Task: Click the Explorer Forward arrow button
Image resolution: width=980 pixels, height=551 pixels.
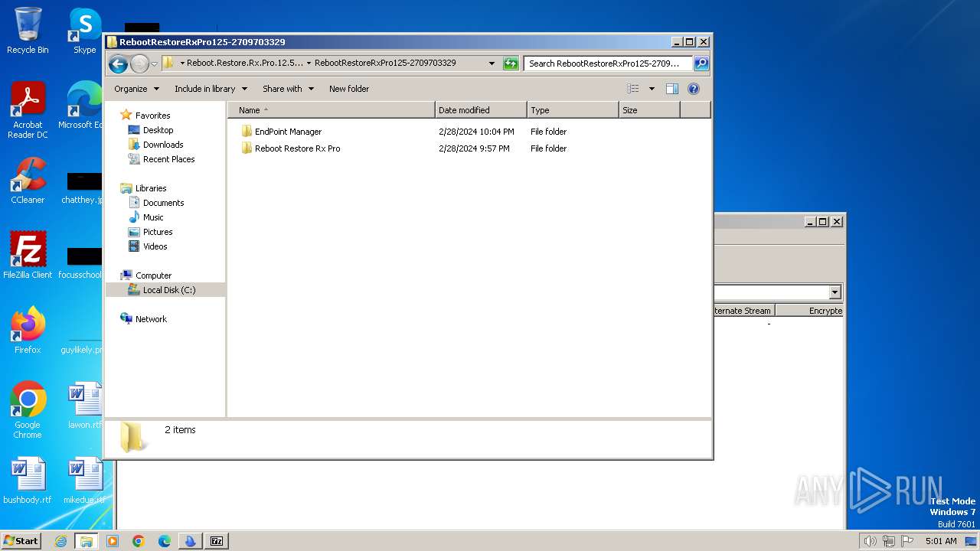Action: click(x=139, y=64)
